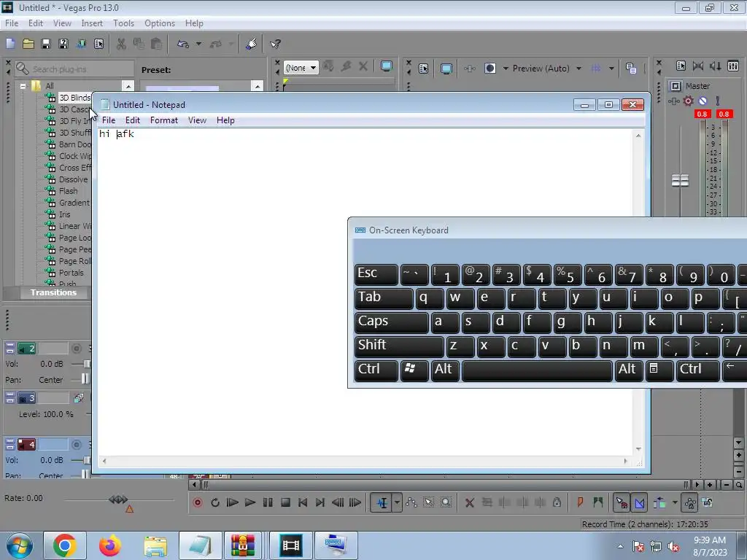
Task: Click Play From Start button
Action: (233, 502)
